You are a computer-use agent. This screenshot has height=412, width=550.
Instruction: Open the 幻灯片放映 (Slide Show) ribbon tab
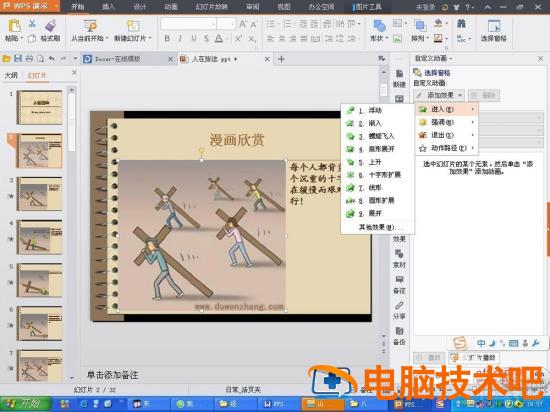(x=212, y=7)
